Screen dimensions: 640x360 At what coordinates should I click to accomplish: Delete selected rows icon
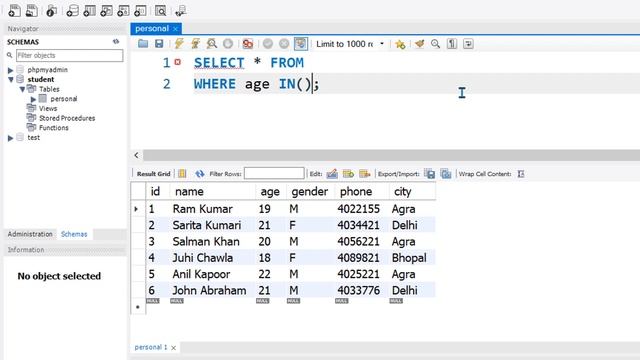[x=364, y=174]
